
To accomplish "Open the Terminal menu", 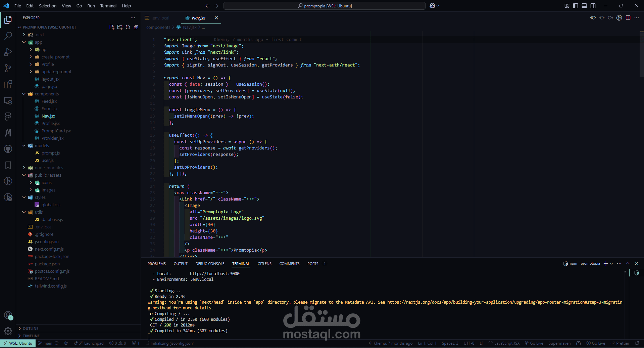I will [108, 6].
